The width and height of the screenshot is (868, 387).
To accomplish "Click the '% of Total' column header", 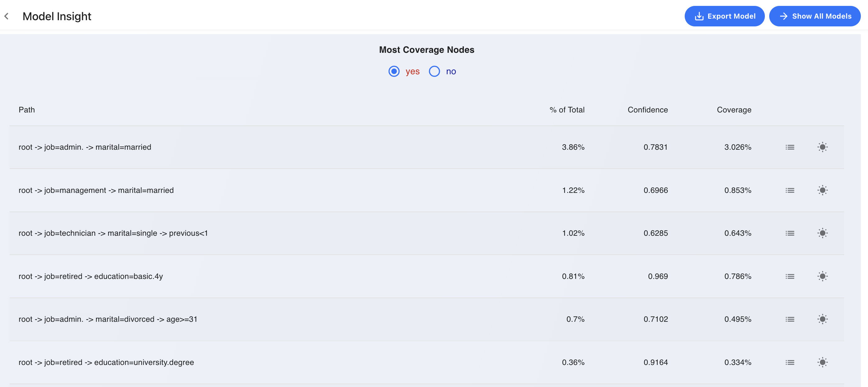I will click(x=567, y=110).
